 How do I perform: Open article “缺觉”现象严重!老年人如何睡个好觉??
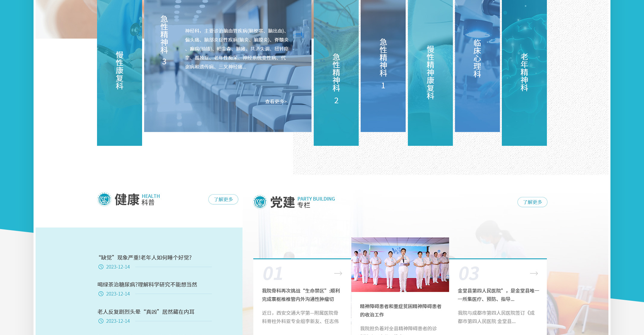point(145,258)
